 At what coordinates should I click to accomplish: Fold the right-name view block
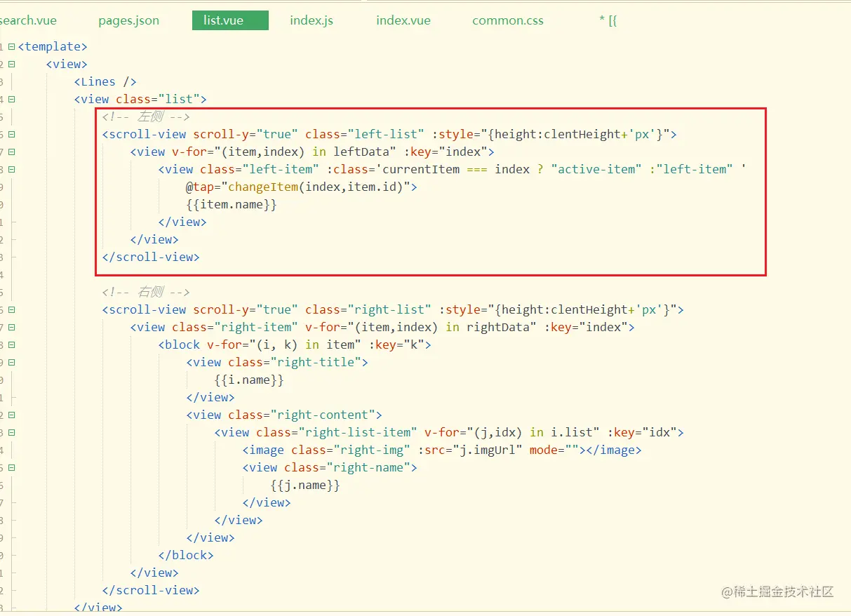11,467
